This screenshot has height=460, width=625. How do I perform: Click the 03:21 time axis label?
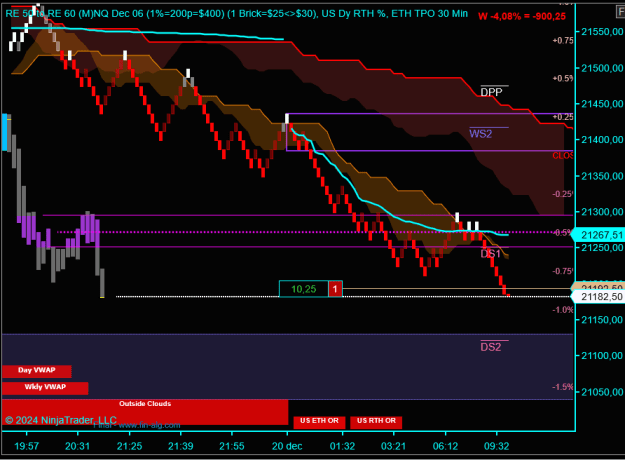393,446
